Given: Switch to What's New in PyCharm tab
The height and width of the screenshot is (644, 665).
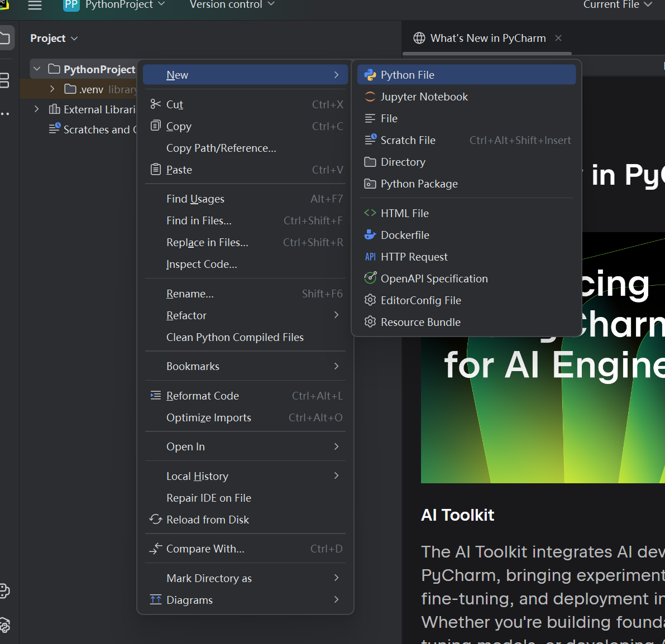Looking at the screenshot, I should [488, 38].
